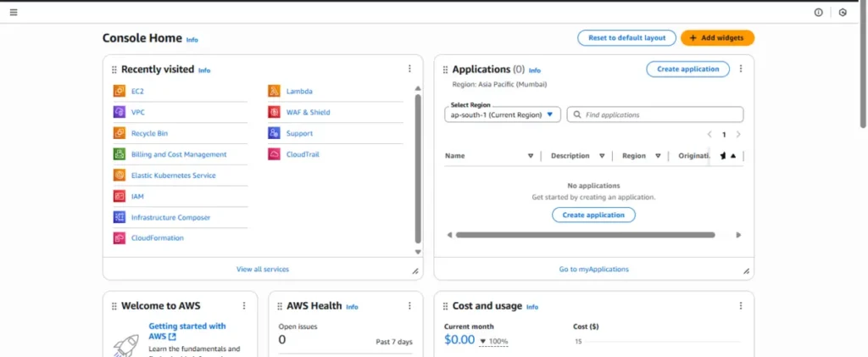Viewport: 868px width, 357px height.
Task: Click the Info link beside Applications
Action: pyautogui.click(x=535, y=71)
